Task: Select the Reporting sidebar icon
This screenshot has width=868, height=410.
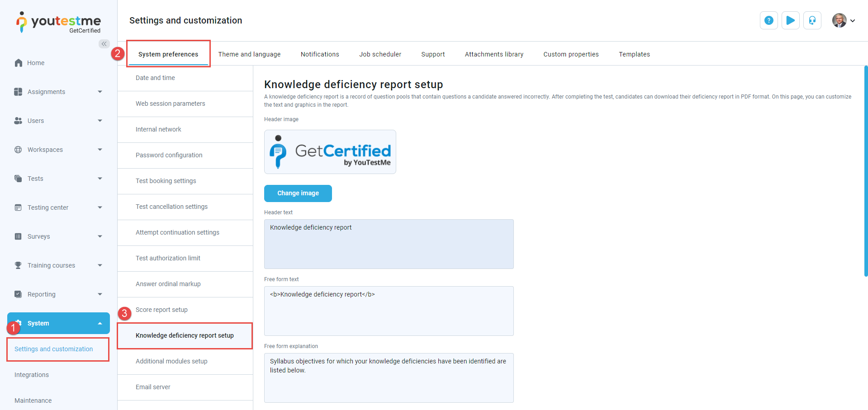Action: tap(18, 294)
